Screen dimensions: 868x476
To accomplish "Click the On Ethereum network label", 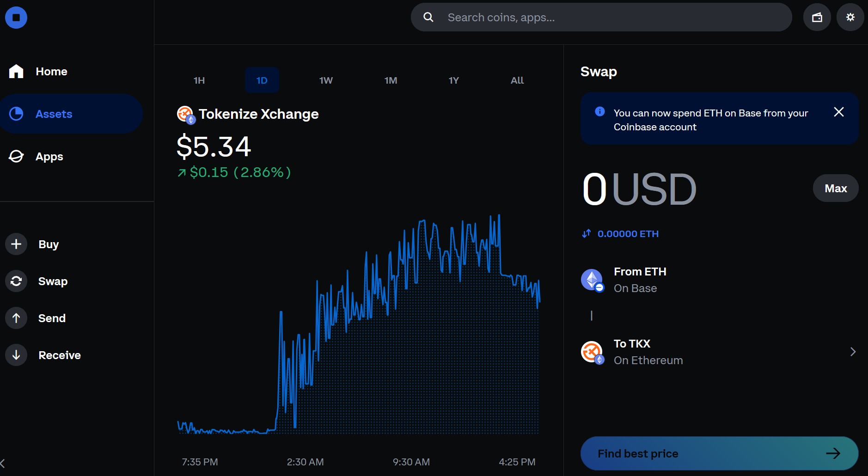I will [x=648, y=360].
